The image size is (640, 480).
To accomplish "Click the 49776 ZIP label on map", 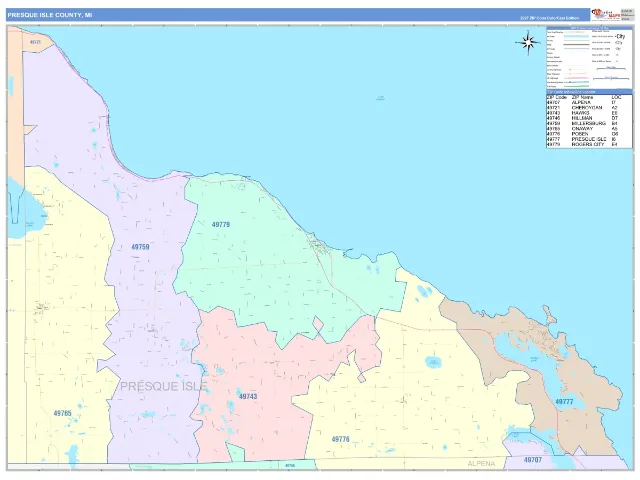I will pyautogui.click(x=340, y=439).
